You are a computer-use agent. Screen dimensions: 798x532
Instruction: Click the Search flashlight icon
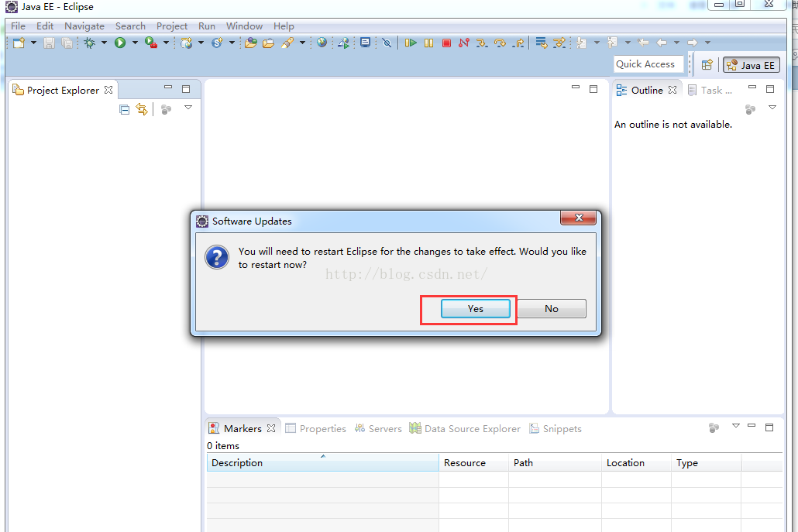pyautogui.click(x=287, y=43)
